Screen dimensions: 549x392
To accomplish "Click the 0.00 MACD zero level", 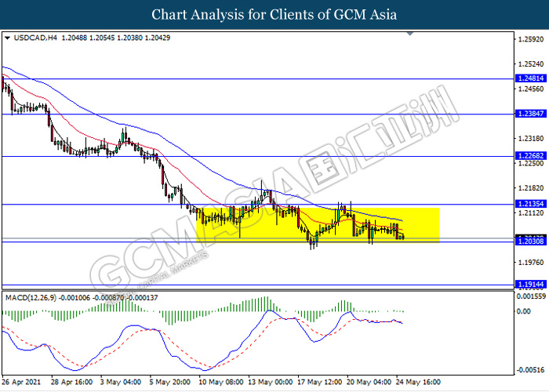I will [524, 311].
